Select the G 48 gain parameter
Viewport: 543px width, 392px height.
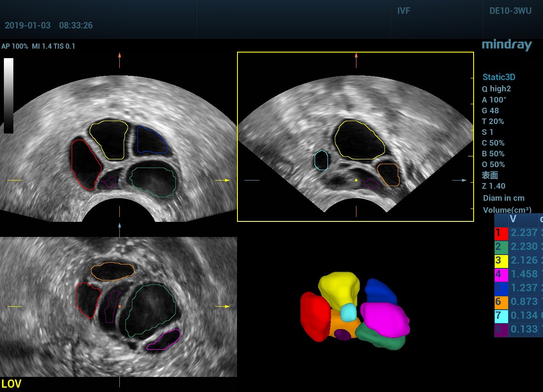pyautogui.click(x=490, y=110)
